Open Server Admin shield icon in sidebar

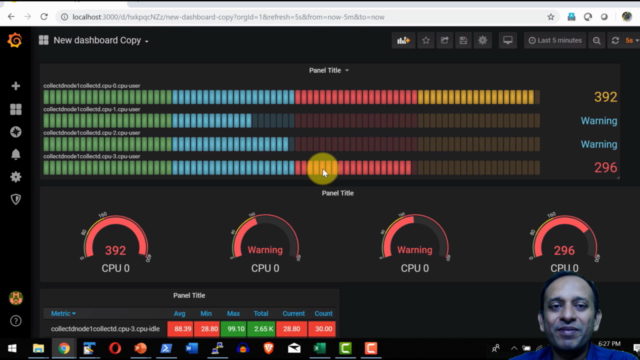pos(16,199)
